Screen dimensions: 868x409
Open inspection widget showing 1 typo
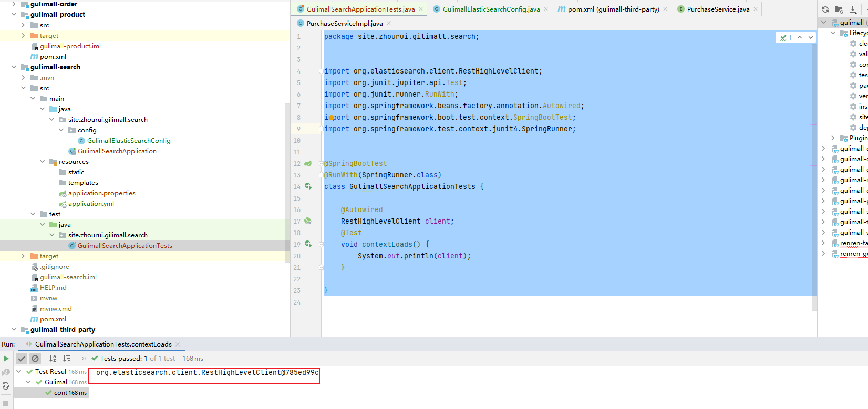pos(786,37)
